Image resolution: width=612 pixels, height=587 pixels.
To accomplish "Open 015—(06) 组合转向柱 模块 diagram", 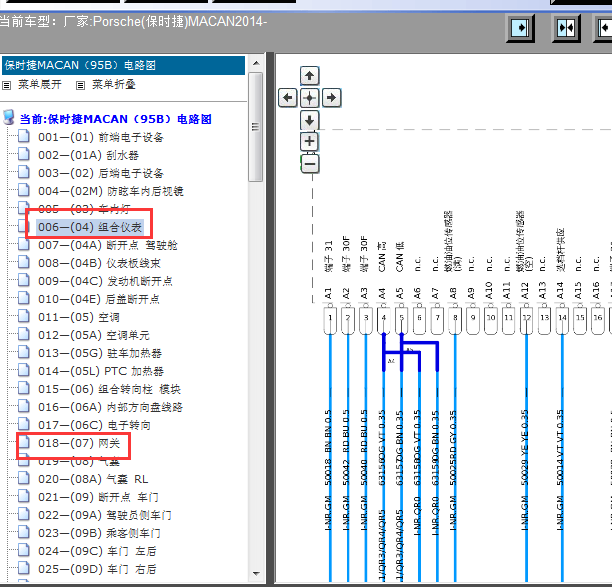I will point(109,389).
